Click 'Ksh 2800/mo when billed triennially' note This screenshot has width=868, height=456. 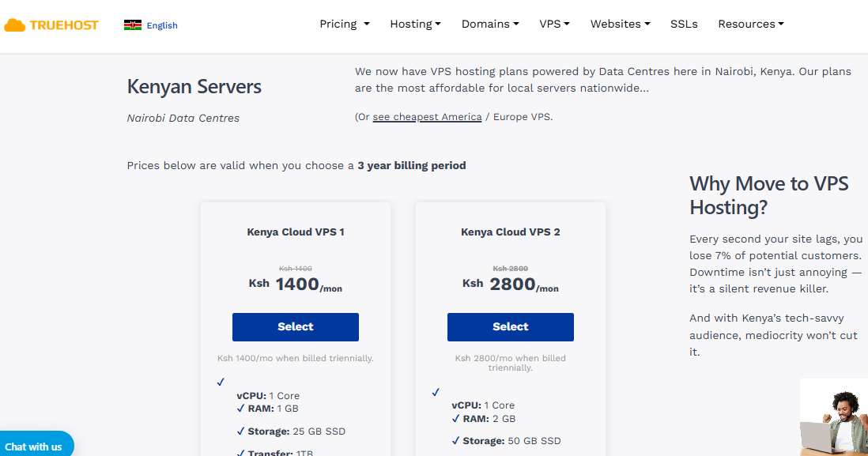[511, 363]
